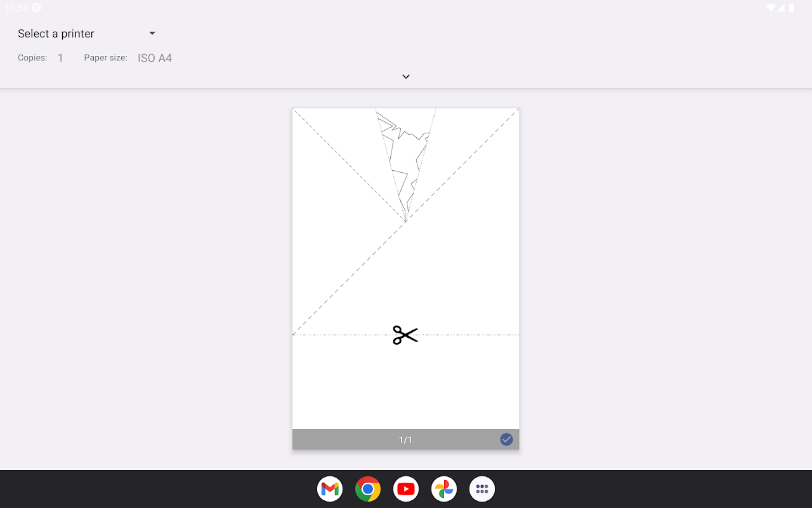
Task: Click the arrow next to Select a printer
Action: 152,33
